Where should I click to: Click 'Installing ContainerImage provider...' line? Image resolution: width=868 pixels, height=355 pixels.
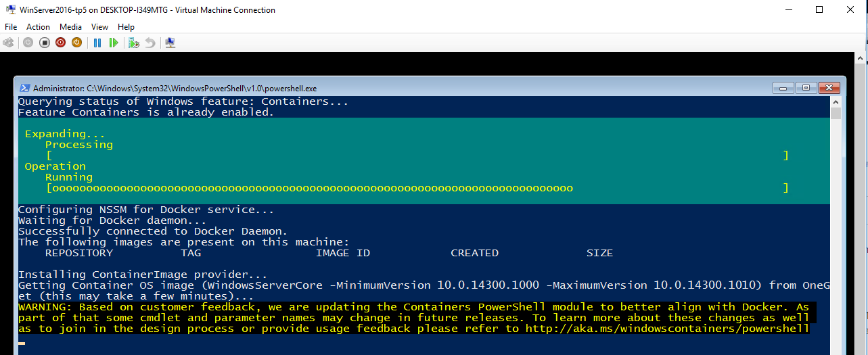click(143, 275)
